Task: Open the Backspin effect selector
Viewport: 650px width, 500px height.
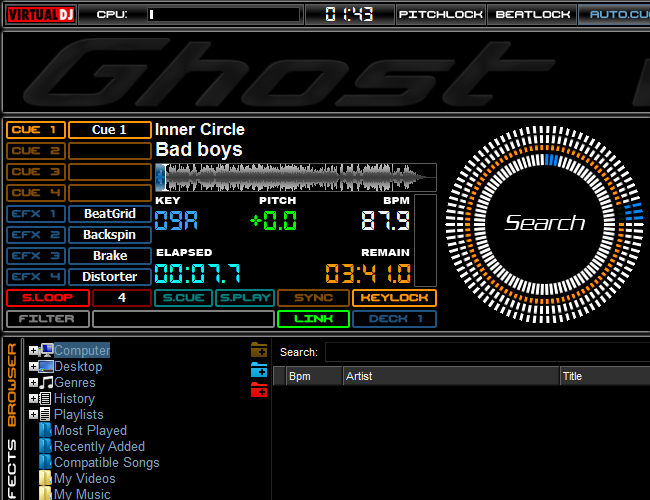Action: [110, 235]
